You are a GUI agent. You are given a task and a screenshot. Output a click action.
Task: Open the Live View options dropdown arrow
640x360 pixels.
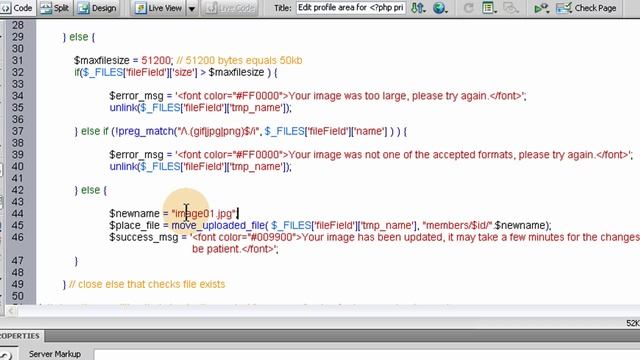[192, 8]
